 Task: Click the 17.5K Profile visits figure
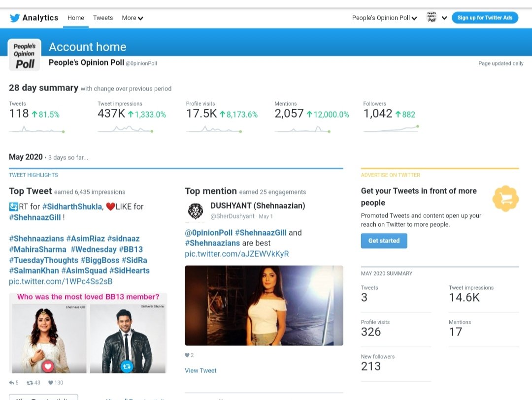point(201,114)
